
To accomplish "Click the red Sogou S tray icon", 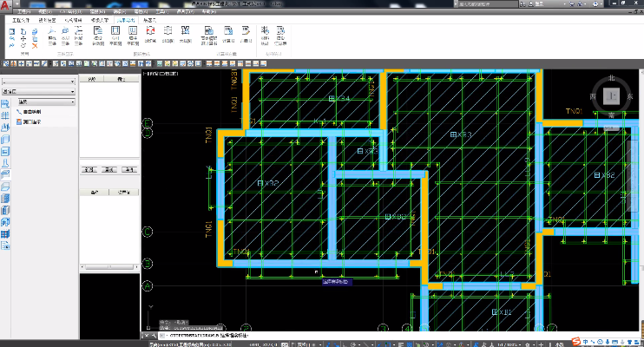I will coord(576,342).
